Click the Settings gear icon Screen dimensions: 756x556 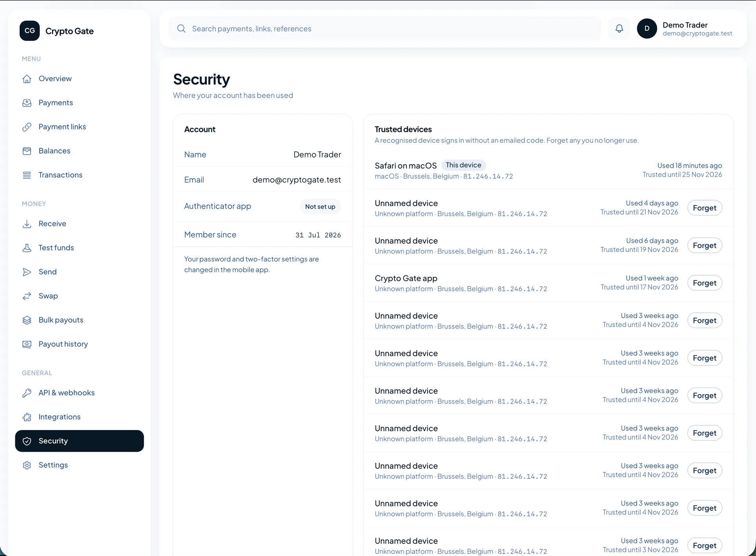pyautogui.click(x=27, y=465)
